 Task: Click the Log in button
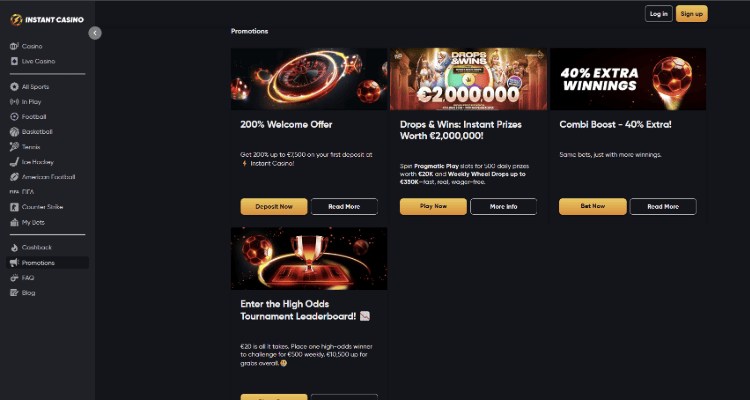tap(659, 14)
